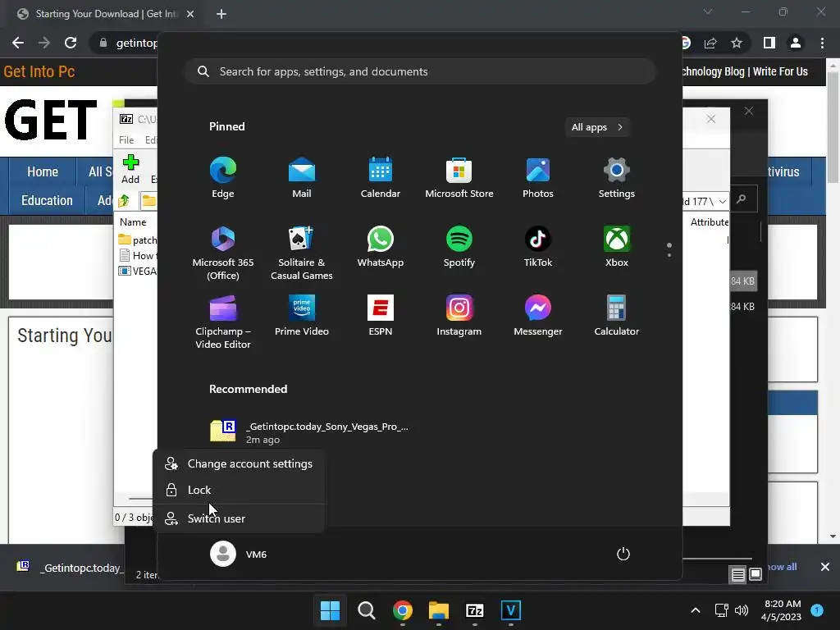Launch the Mail app
840x630 pixels.
pos(302,178)
